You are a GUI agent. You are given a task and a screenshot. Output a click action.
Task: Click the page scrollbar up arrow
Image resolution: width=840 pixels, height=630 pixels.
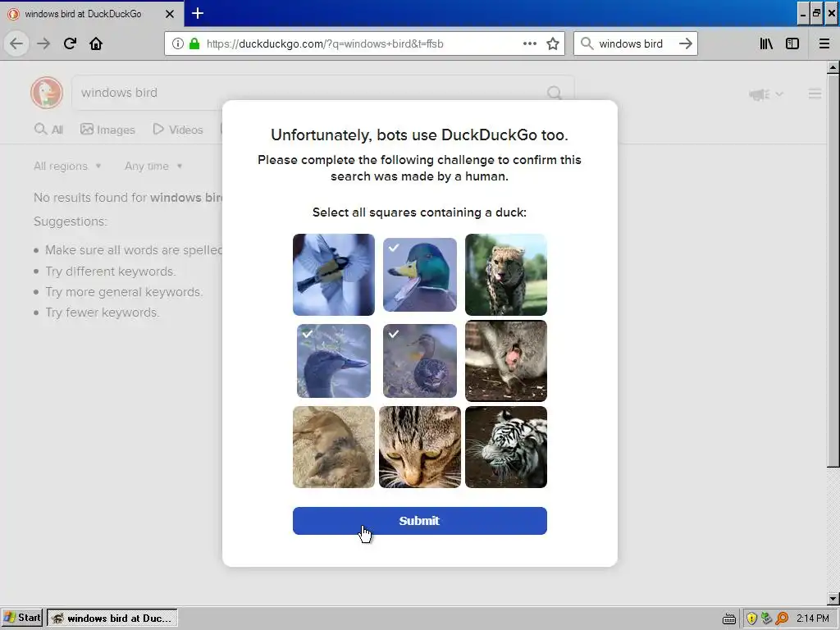[833, 67]
